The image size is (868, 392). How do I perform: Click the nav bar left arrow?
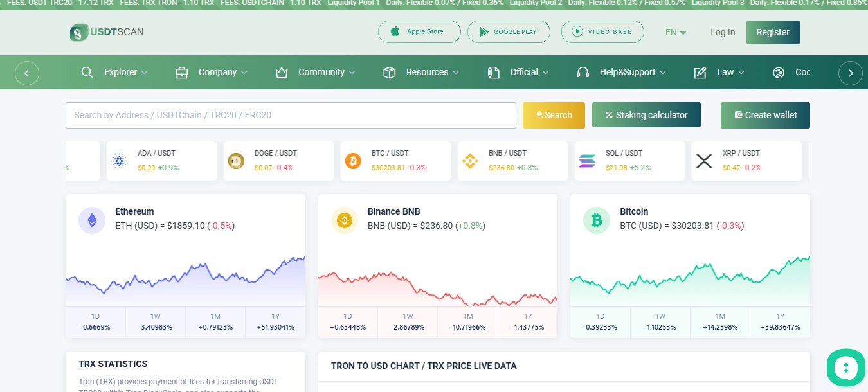click(x=27, y=73)
